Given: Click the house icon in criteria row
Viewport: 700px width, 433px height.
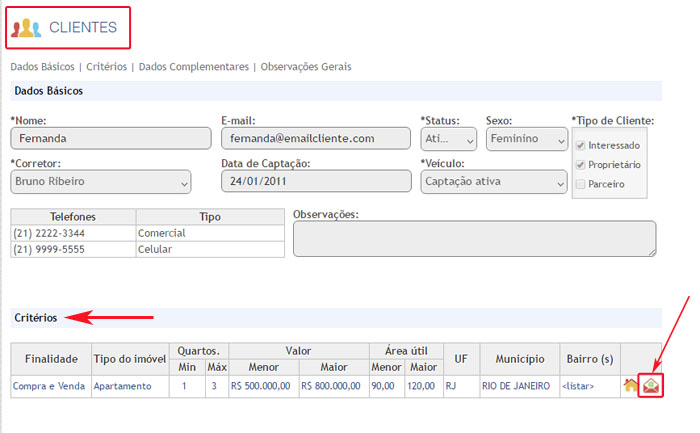Looking at the screenshot, I should click(x=631, y=385).
